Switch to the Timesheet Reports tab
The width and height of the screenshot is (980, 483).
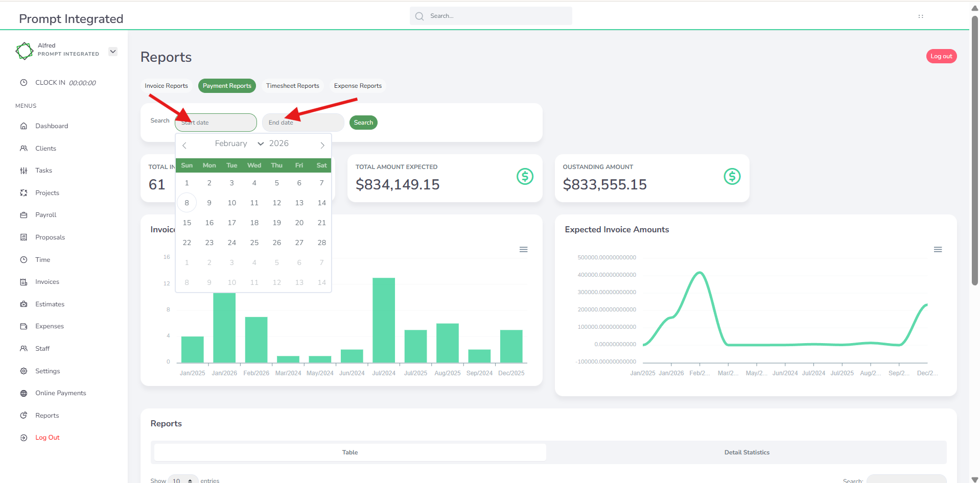(x=292, y=86)
